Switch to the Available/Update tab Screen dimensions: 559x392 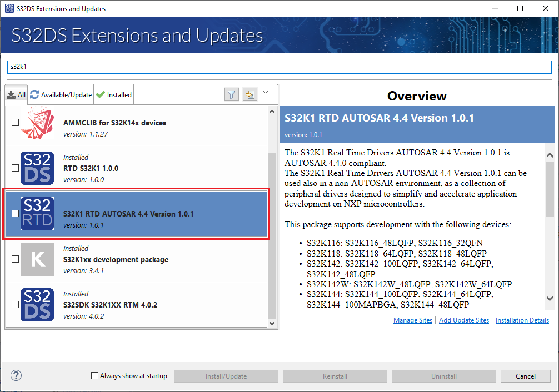[x=60, y=94]
